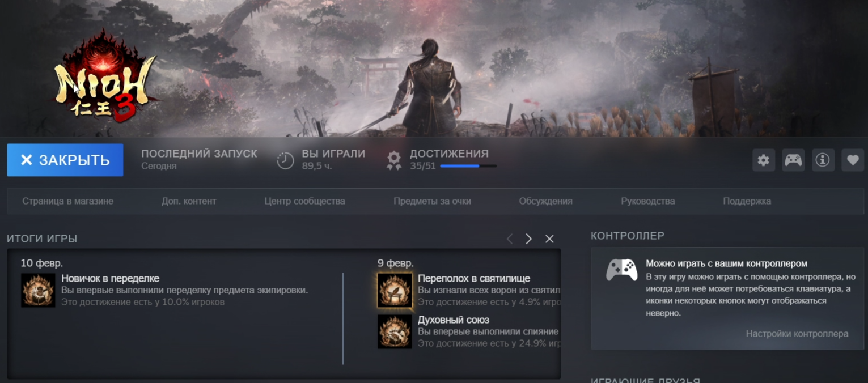Viewport: 868px width, 383px height.
Task: Add game to favorites heart icon
Action: click(x=853, y=160)
